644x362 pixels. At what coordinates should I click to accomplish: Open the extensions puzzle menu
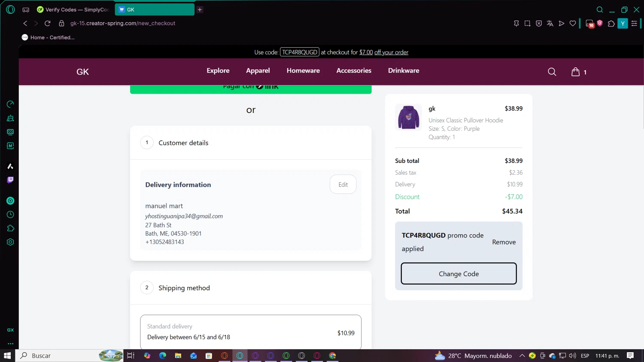611,24
